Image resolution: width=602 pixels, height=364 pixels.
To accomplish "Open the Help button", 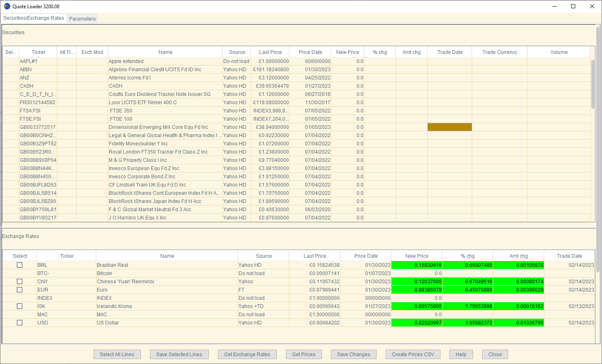I will (x=461, y=355).
